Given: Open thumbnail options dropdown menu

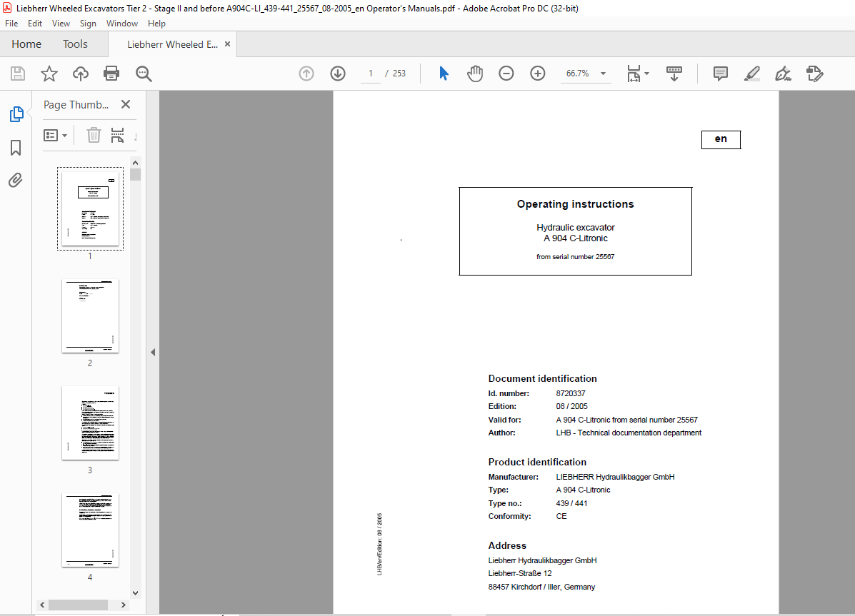Looking at the screenshot, I should point(55,135).
